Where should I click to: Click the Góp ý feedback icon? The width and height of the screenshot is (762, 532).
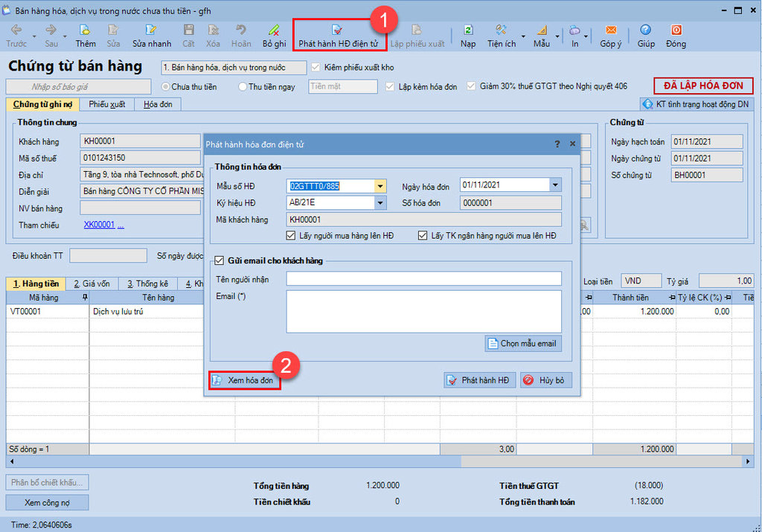pyautogui.click(x=611, y=36)
